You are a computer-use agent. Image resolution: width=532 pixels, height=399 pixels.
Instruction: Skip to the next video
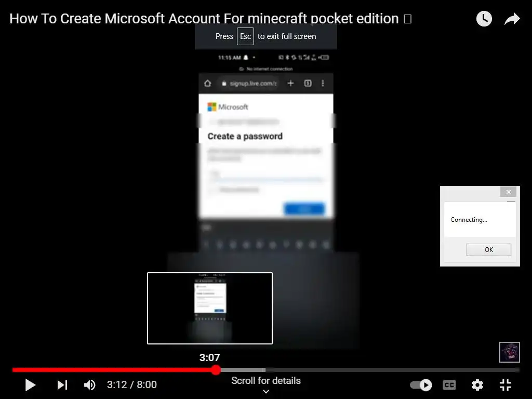(62, 385)
